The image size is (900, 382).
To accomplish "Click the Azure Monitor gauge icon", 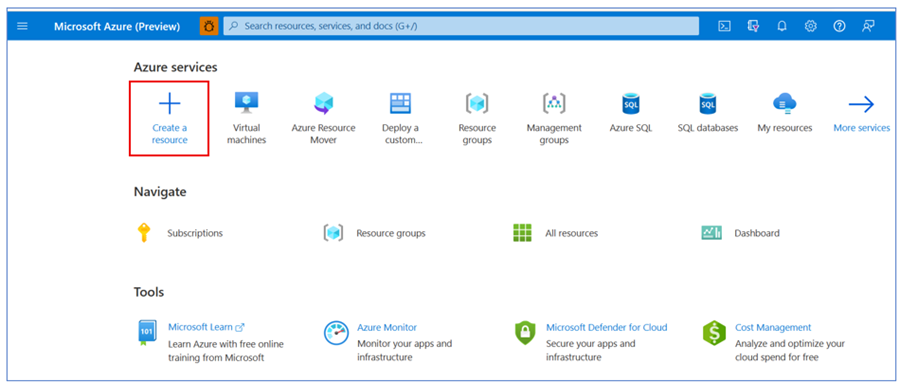I will (336, 333).
